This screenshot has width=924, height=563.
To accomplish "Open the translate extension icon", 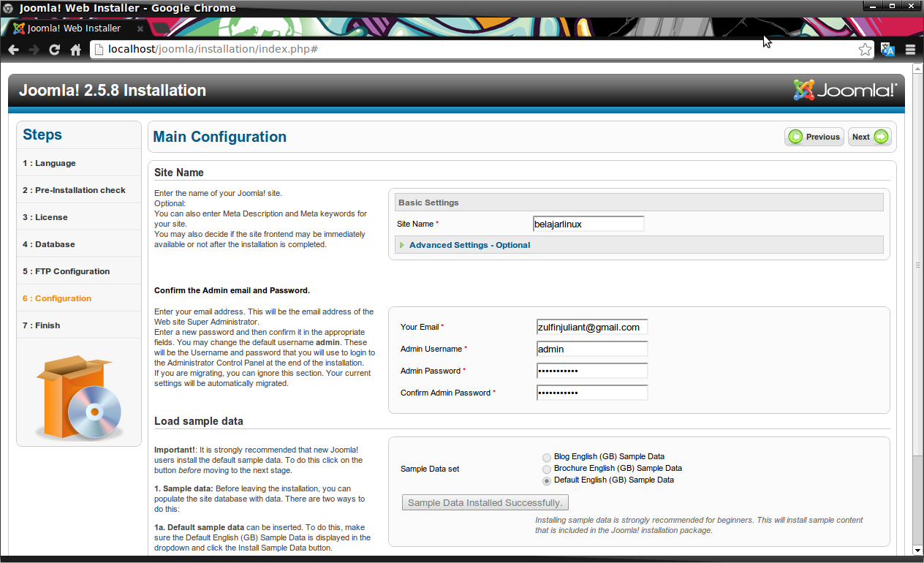I will point(887,50).
